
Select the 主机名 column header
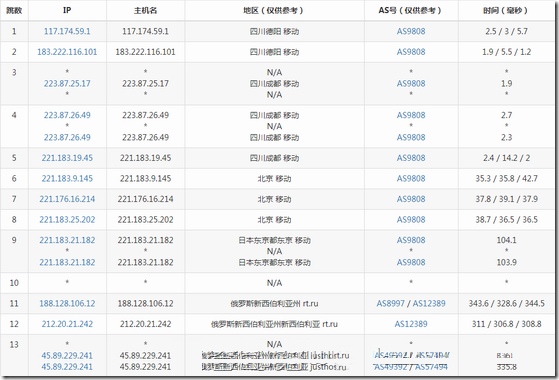coord(145,11)
